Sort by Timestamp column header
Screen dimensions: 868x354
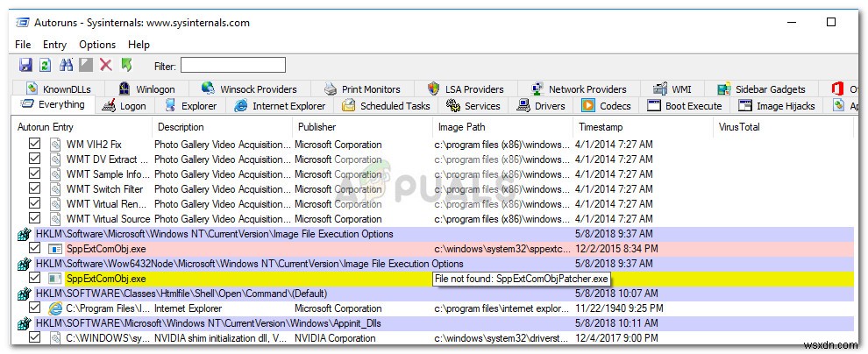click(x=601, y=127)
